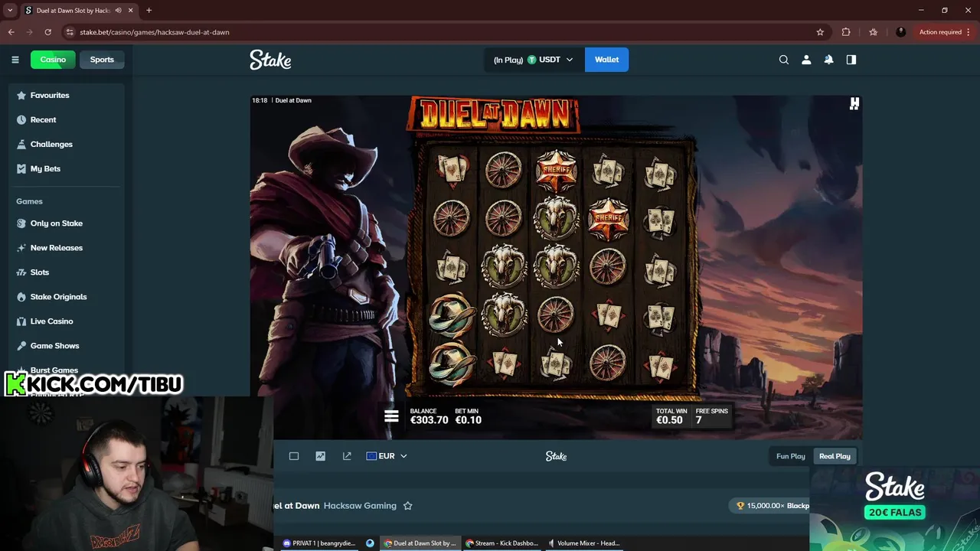Switch to the Casino tab
This screenshot has width=980, height=551.
click(53, 60)
